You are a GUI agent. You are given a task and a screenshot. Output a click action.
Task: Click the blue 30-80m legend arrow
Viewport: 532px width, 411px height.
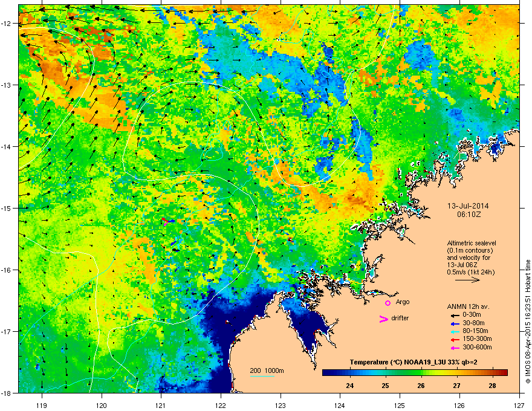455,323
